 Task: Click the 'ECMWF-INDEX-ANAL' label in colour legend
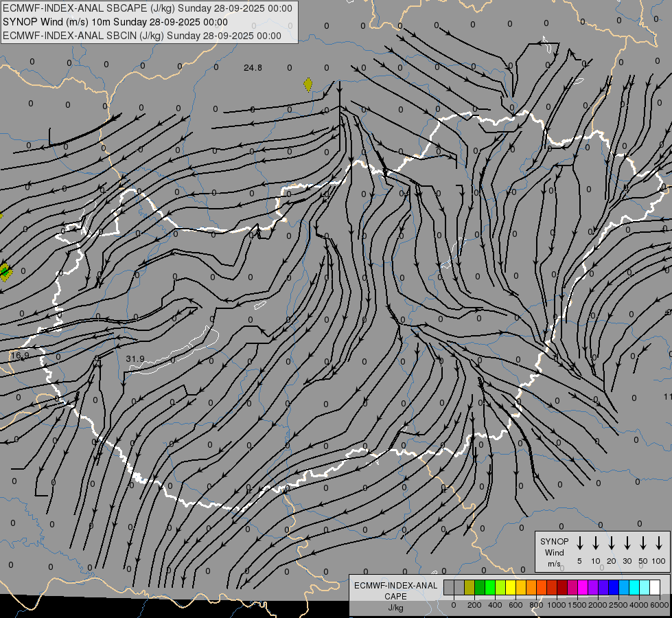(395, 586)
